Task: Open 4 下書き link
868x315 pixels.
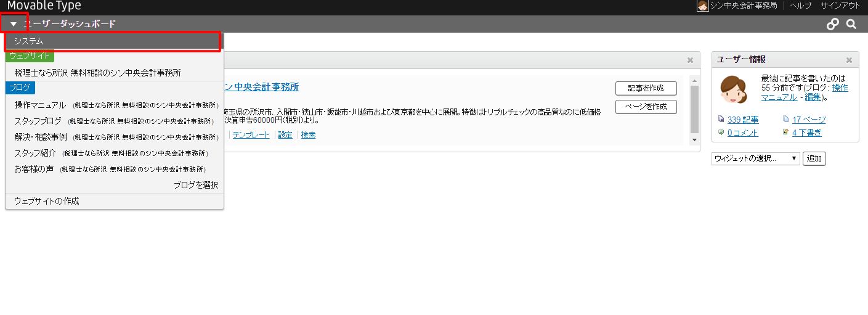Action: click(x=807, y=133)
